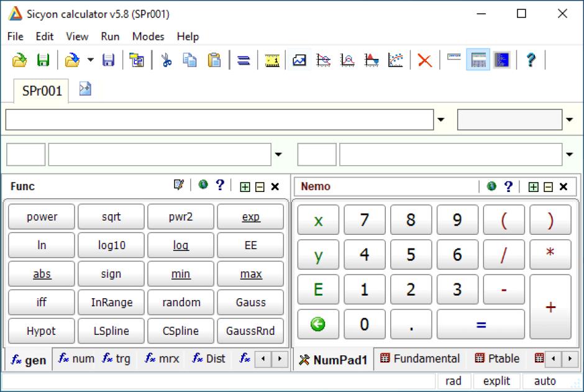Click the green floppy disk save icon

43,60
